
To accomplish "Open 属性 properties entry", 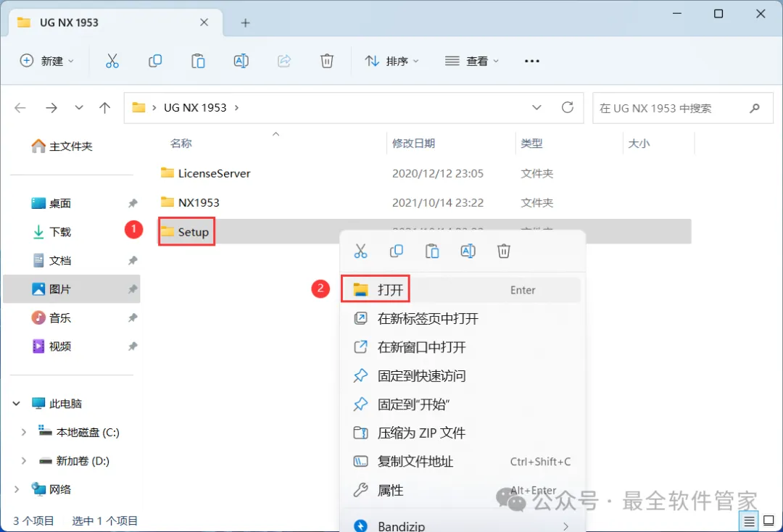I will 461,490.
